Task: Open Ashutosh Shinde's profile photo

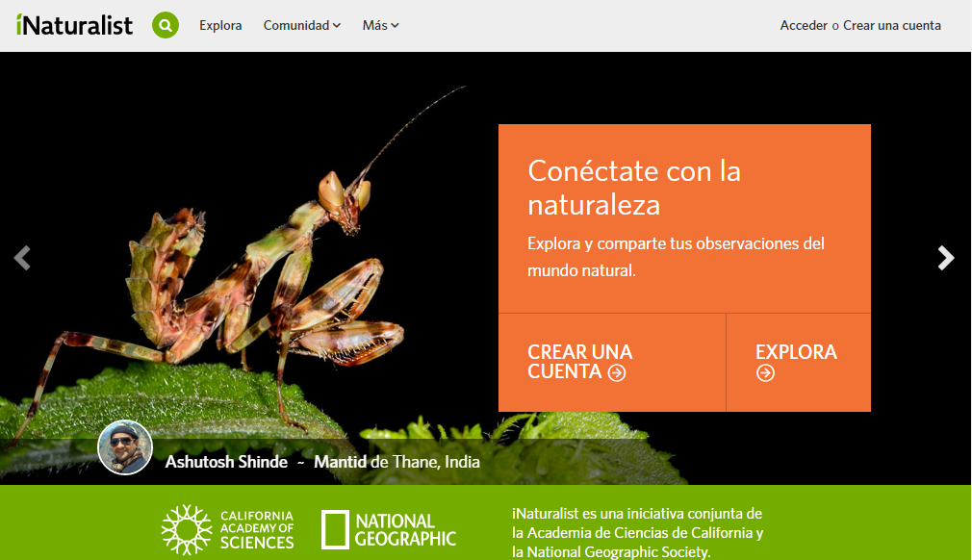Action: 125,447
